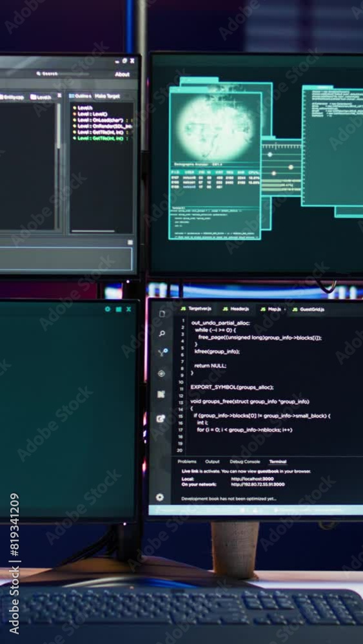This screenshot has width=363, height=644.
Task: Minimize the top-left IDE window
Action: pos(117,61)
